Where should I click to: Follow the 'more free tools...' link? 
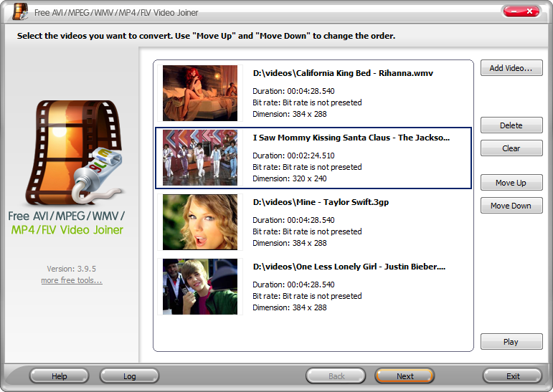point(72,280)
